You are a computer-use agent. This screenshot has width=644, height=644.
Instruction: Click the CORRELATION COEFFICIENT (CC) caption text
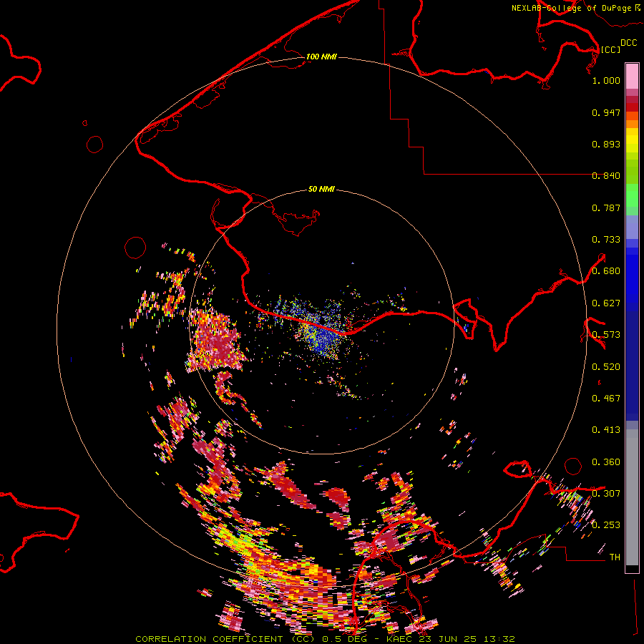point(225,639)
